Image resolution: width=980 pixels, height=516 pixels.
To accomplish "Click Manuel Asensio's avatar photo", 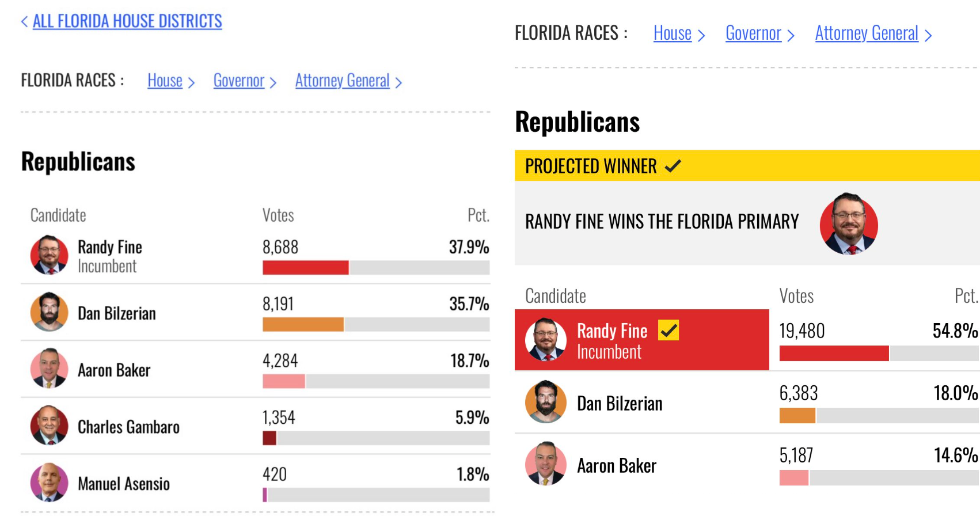I will click(50, 482).
